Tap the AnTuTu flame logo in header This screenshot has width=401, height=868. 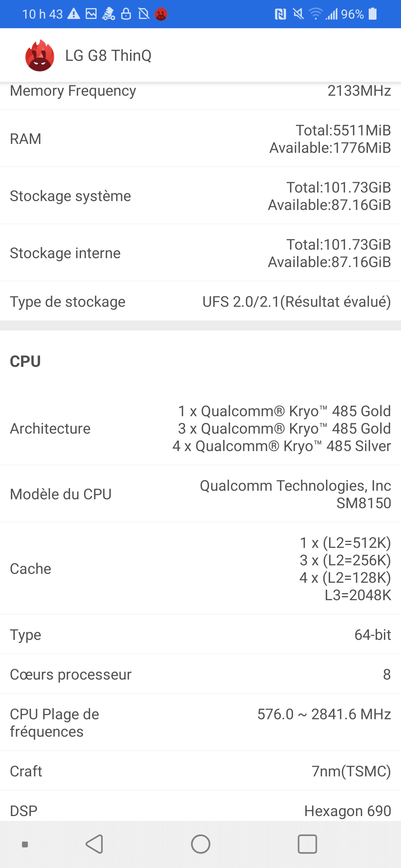tap(40, 56)
